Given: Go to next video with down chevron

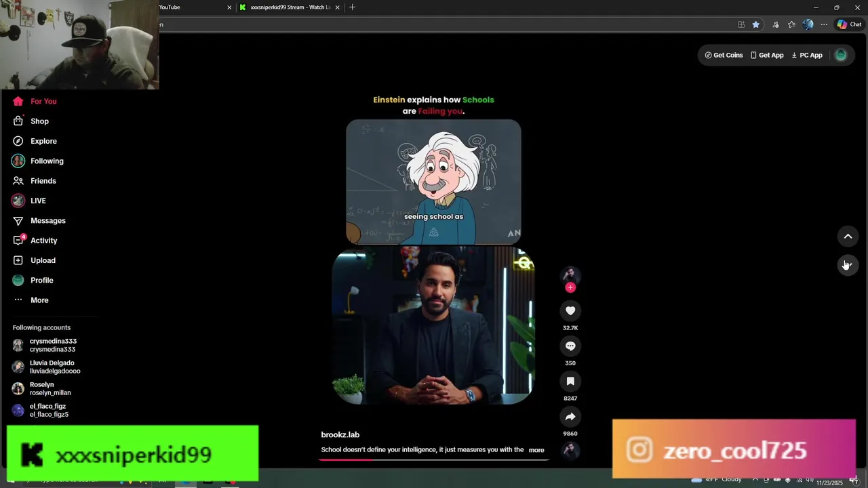Looking at the screenshot, I should 848,264.
